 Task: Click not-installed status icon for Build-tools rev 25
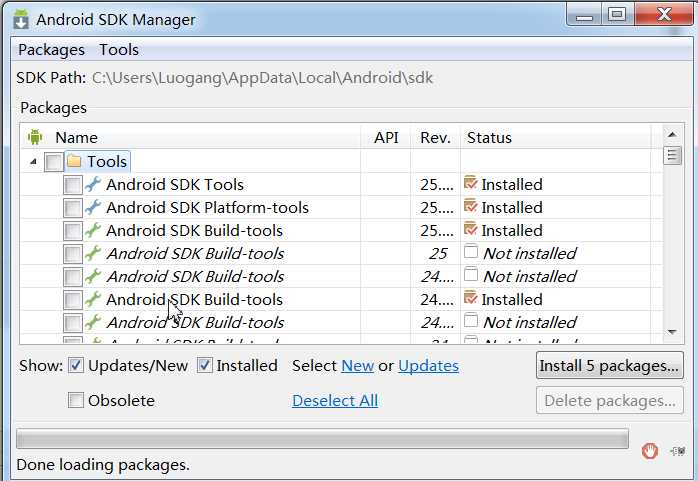pos(471,251)
